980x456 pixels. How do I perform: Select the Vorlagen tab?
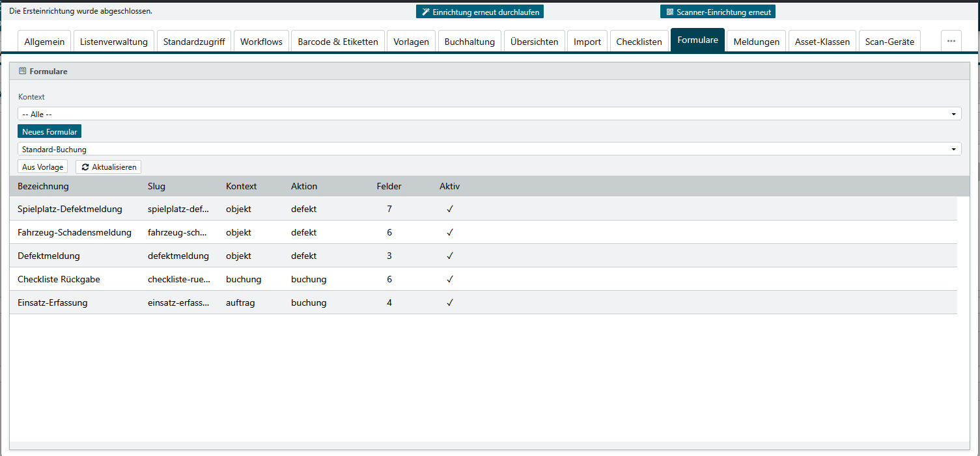click(x=411, y=41)
